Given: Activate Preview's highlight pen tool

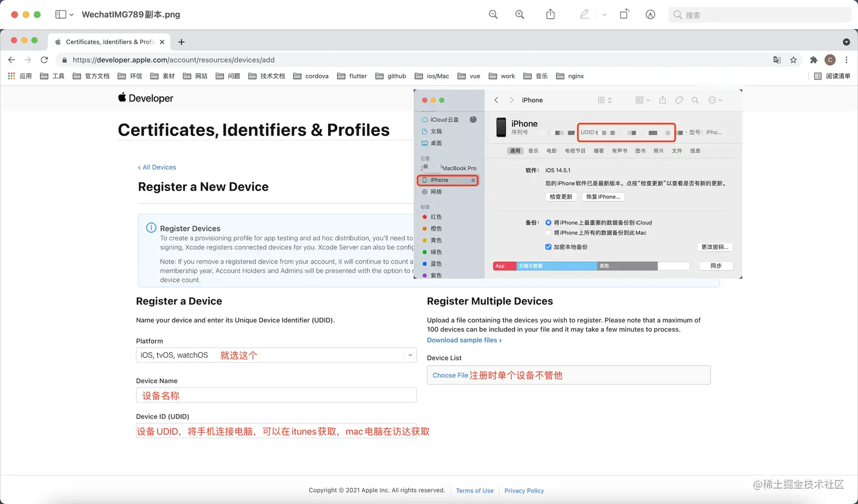Looking at the screenshot, I should (584, 14).
